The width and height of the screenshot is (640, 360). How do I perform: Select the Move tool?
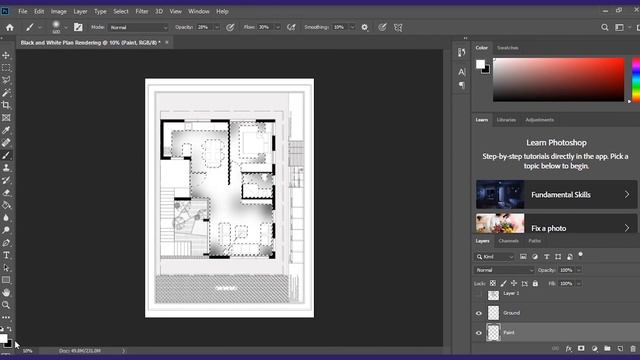coord(6,55)
